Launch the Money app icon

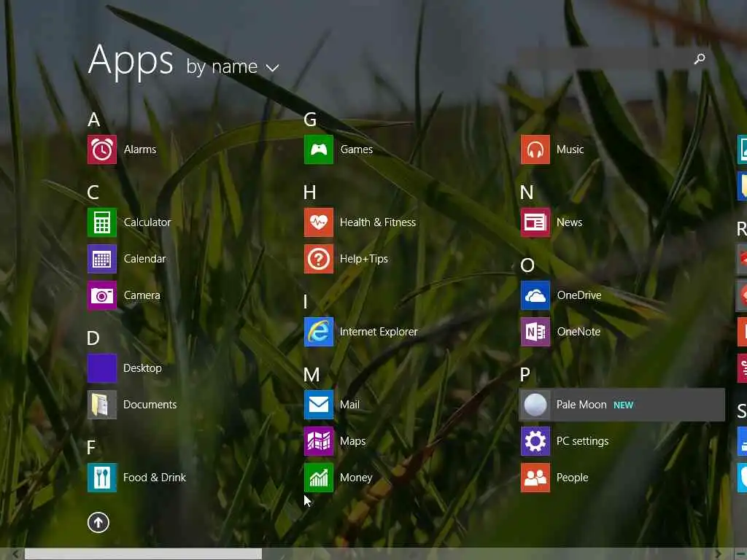coord(319,477)
